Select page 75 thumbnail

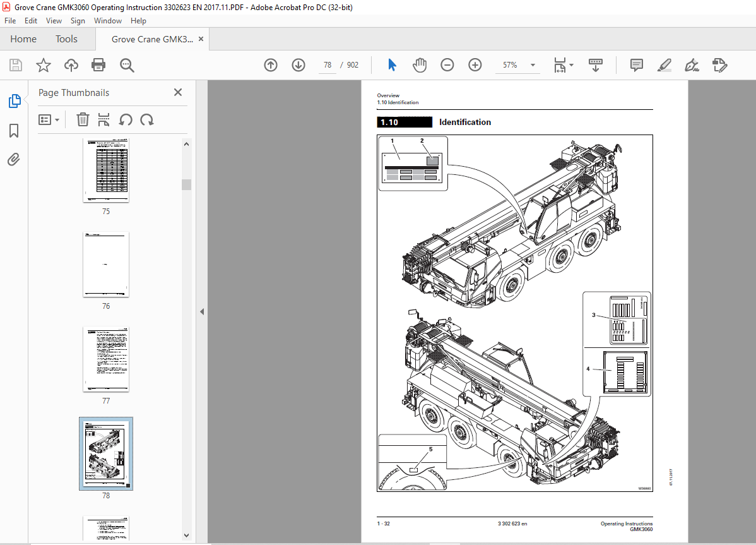(106, 170)
